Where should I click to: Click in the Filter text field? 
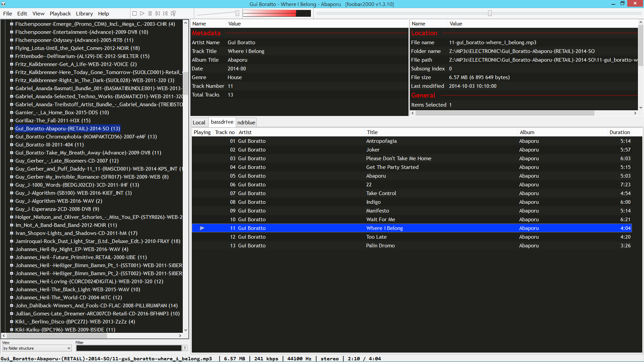129,348
